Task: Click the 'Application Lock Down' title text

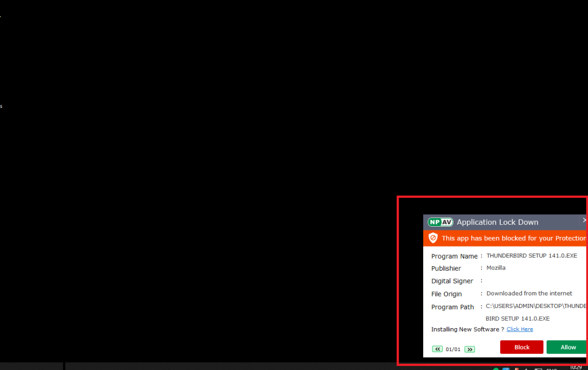Action: point(497,222)
